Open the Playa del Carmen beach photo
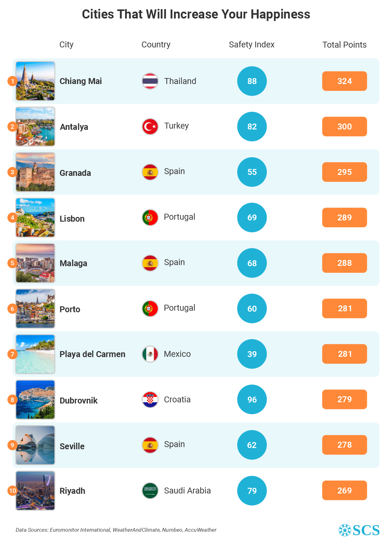Screen dimensions: 392x543 [35, 354]
